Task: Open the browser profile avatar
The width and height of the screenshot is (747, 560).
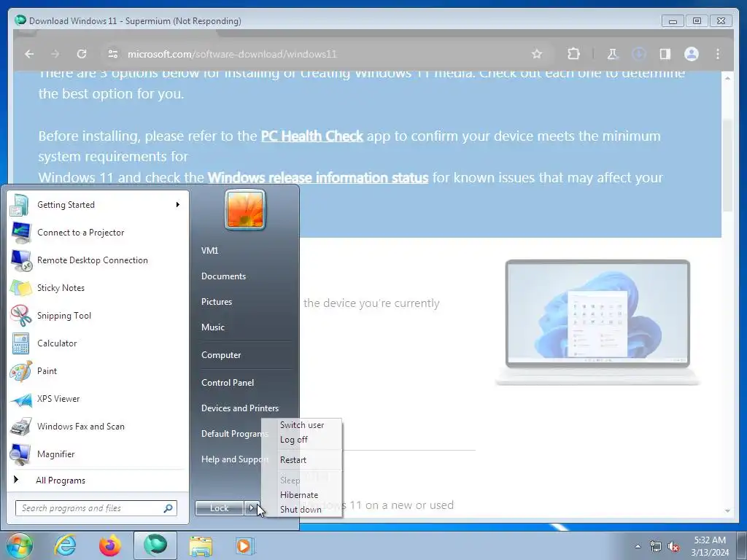Action: pyautogui.click(x=692, y=54)
